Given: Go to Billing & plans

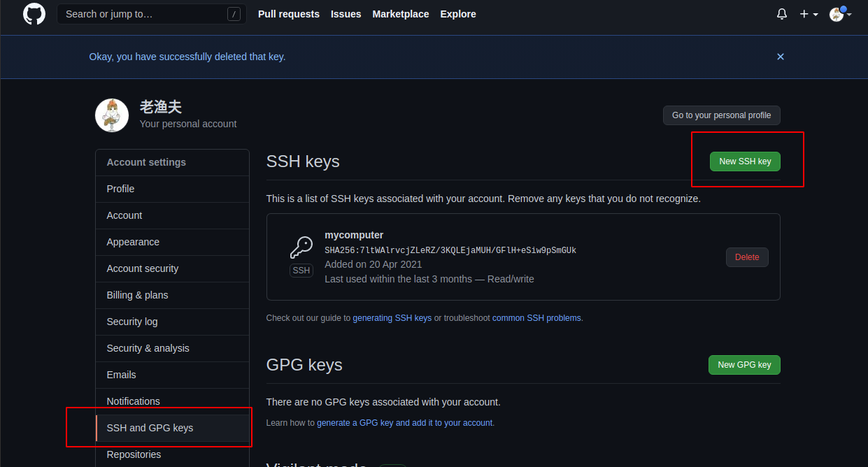Looking at the screenshot, I should click(172, 295).
